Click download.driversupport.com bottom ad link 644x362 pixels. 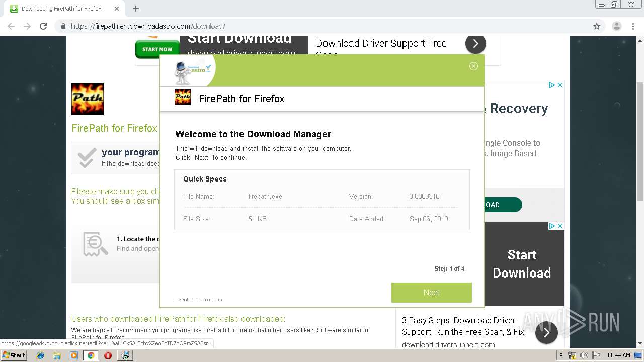click(448, 344)
